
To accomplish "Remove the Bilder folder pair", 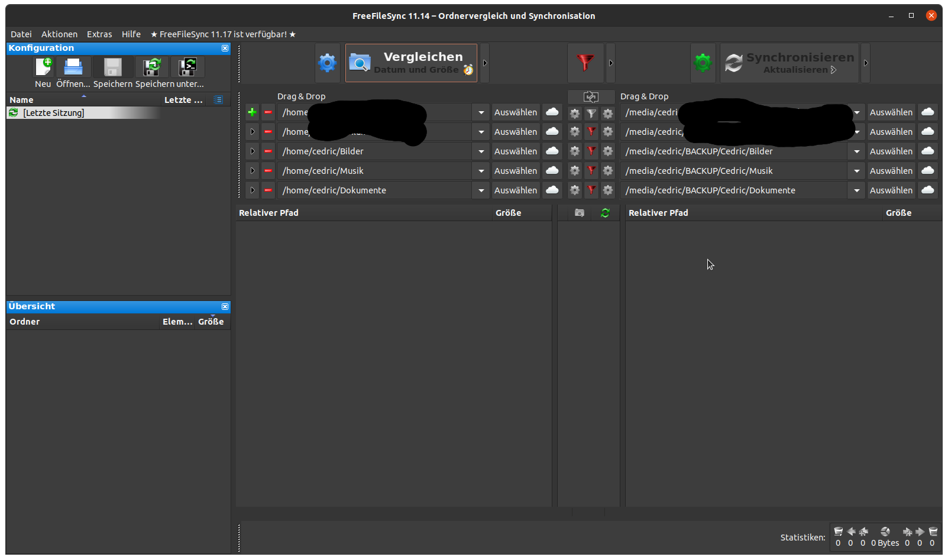I will coord(268,151).
